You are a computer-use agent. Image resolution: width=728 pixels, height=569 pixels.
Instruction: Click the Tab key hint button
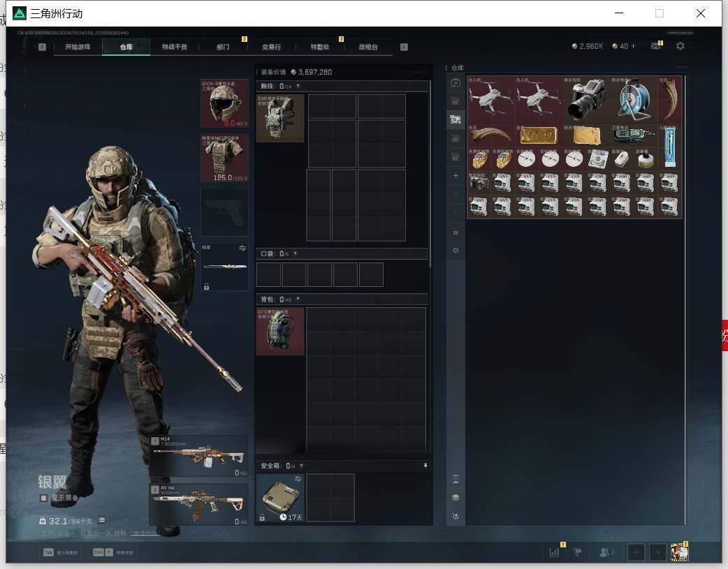coord(48,552)
